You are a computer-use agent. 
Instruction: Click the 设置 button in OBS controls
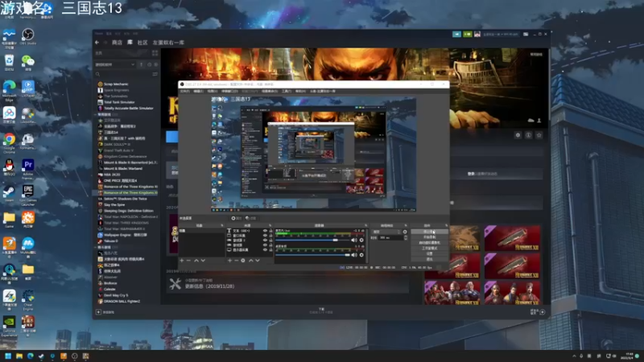pos(430,253)
